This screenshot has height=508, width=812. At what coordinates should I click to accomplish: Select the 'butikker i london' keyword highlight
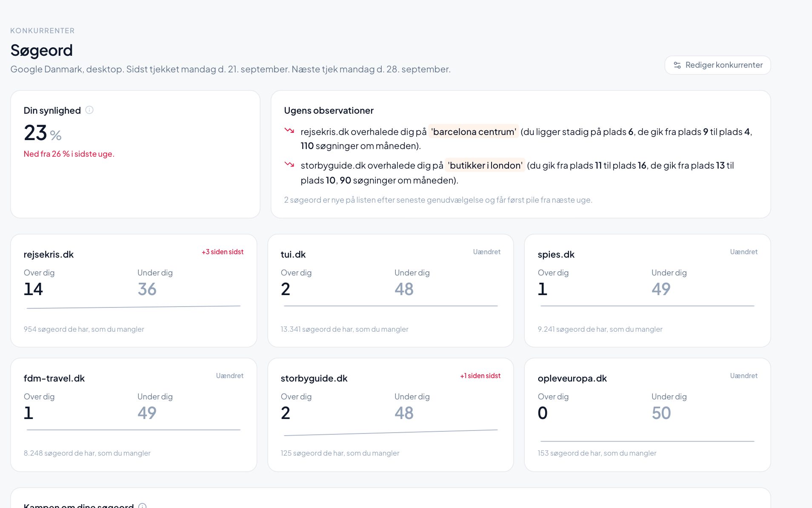point(485,165)
